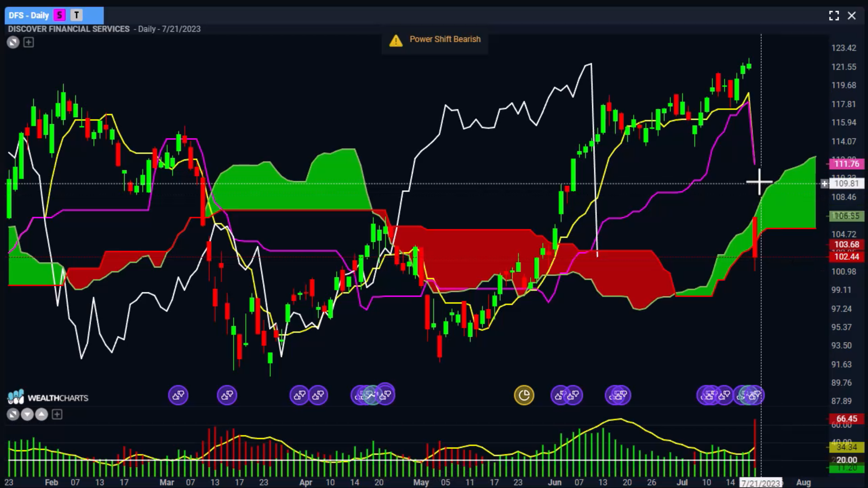Image resolution: width=868 pixels, height=488 pixels.
Task: Click the Apr label on the time axis
Action: pyautogui.click(x=306, y=482)
